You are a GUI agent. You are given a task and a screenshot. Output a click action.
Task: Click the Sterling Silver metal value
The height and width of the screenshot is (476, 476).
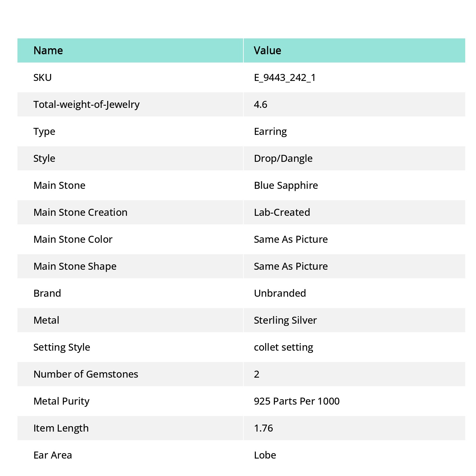[285, 320]
